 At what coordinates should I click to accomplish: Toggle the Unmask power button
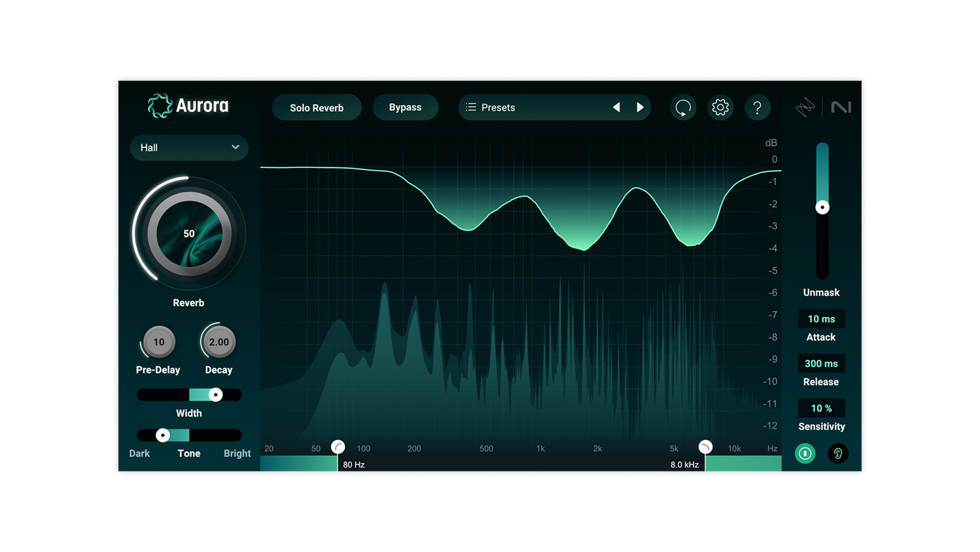[x=805, y=453]
